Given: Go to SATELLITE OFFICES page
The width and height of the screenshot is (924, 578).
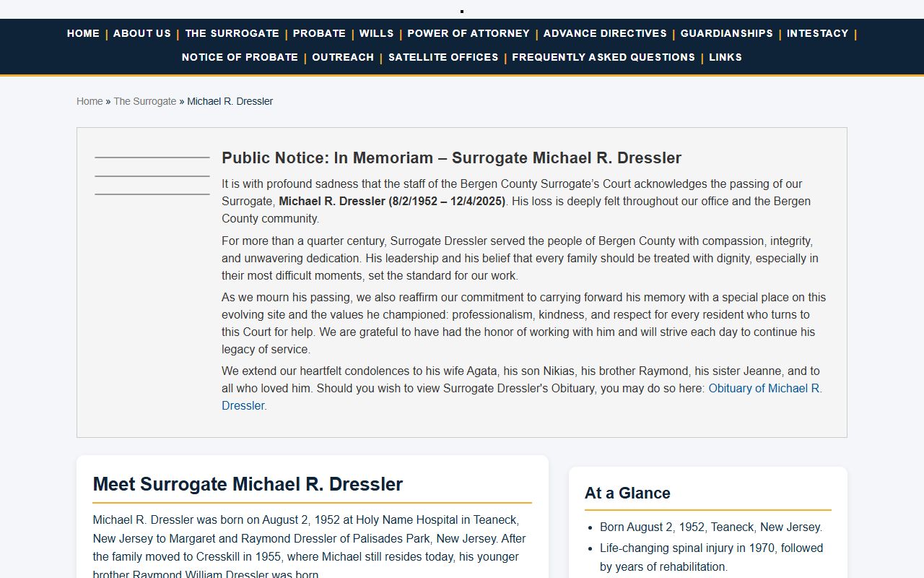Looking at the screenshot, I should click(x=443, y=57).
